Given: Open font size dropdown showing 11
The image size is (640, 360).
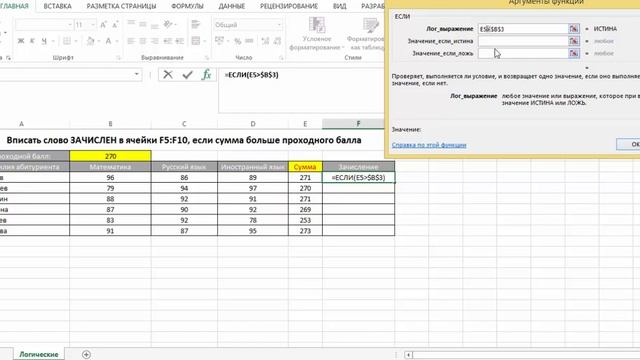Looking at the screenshot, I should click(92, 25).
